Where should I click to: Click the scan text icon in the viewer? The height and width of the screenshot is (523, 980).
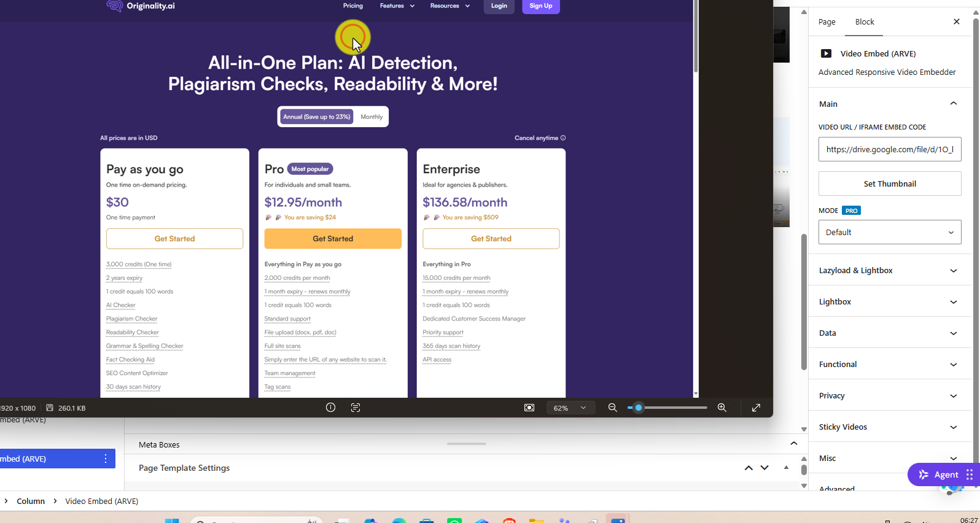356,408
